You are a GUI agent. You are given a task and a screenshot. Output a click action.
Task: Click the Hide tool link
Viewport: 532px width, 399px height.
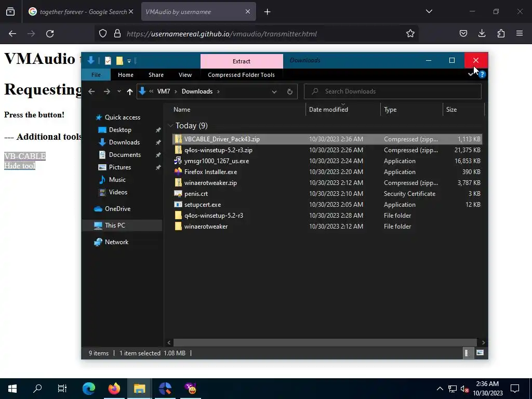click(20, 166)
